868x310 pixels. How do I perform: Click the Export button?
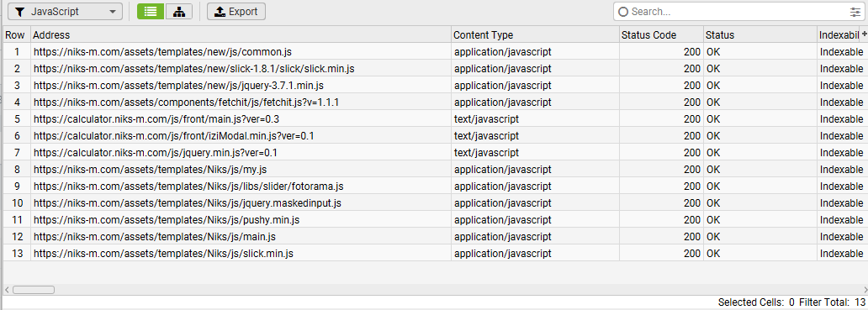click(236, 12)
